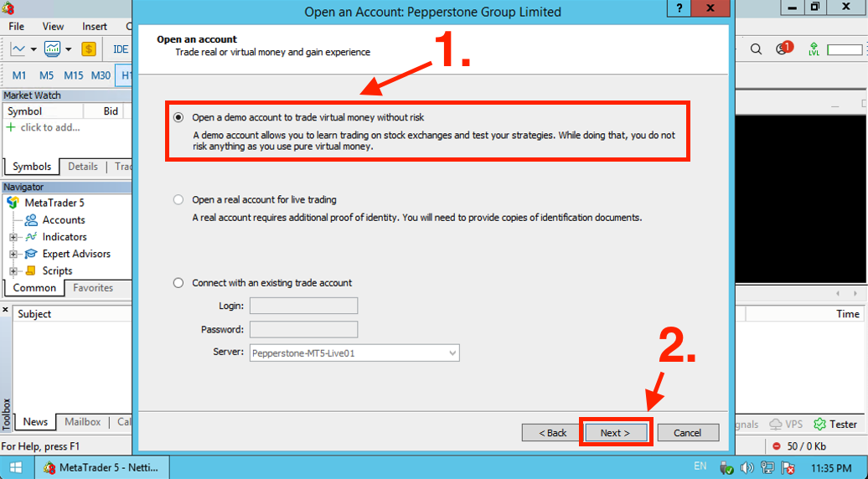Click the Accounts icon in Navigator
868x479 pixels.
click(x=31, y=220)
